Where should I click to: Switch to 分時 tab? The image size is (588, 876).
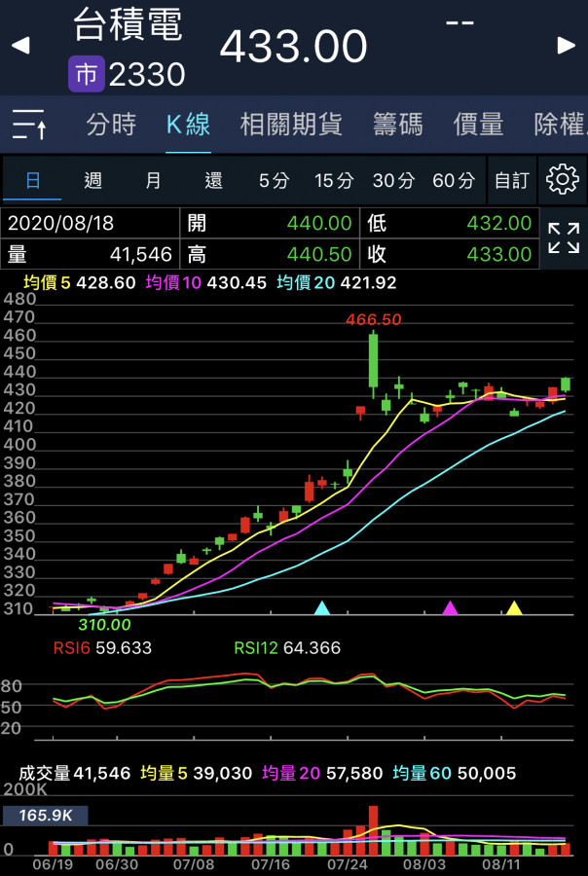[x=111, y=125]
